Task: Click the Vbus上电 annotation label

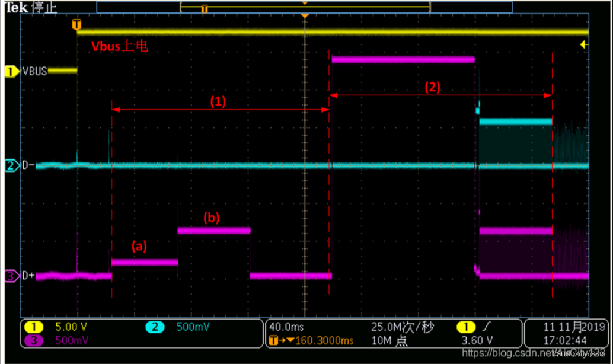Action: (x=121, y=46)
